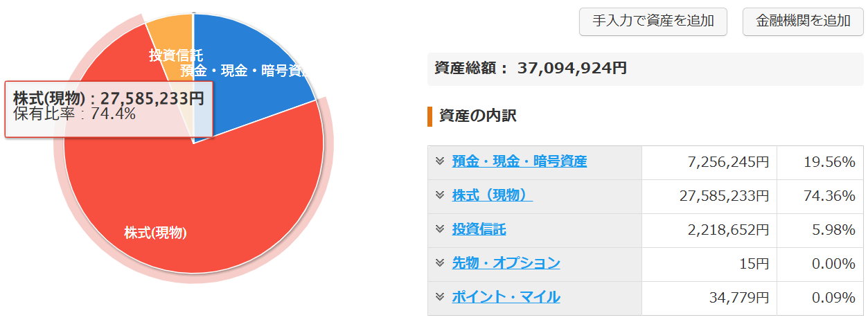Click the 株式(現物) label inside pie chart
Screen dimensions: 868x322
(155, 233)
